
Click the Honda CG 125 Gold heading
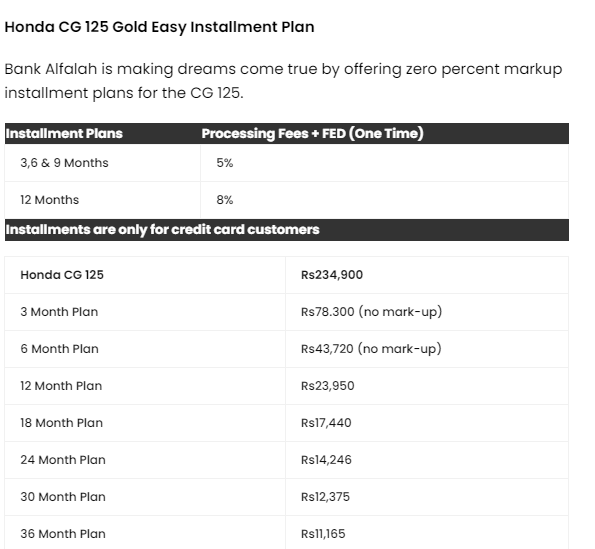[159, 27]
